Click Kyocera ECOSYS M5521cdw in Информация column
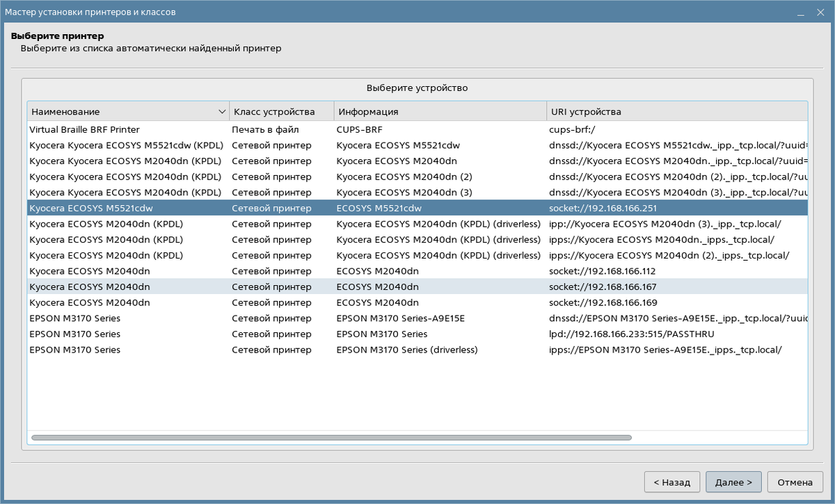The width and height of the screenshot is (835, 504). pyautogui.click(x=398, y=145)
